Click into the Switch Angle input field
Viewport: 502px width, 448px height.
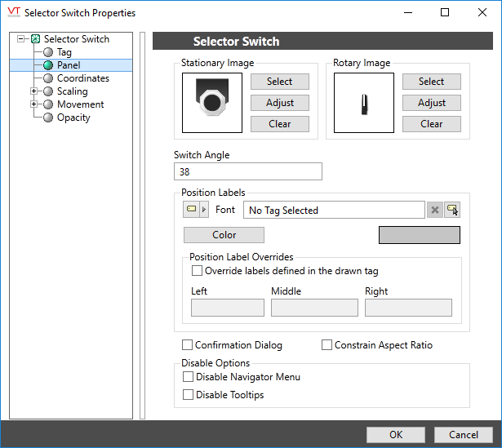pos(248,171)
